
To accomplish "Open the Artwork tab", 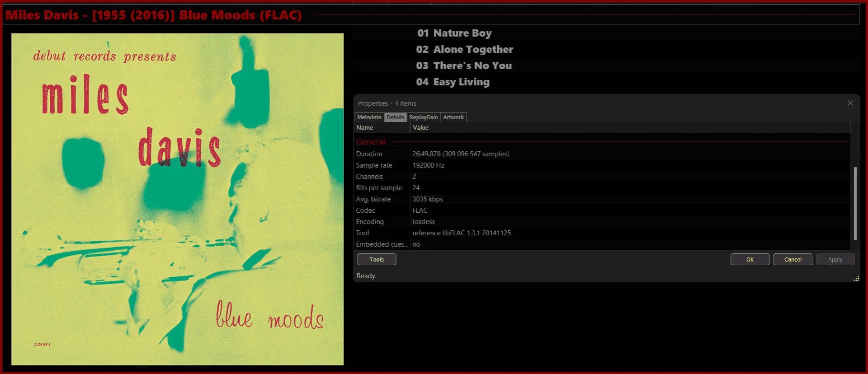I will click(453, 117).
